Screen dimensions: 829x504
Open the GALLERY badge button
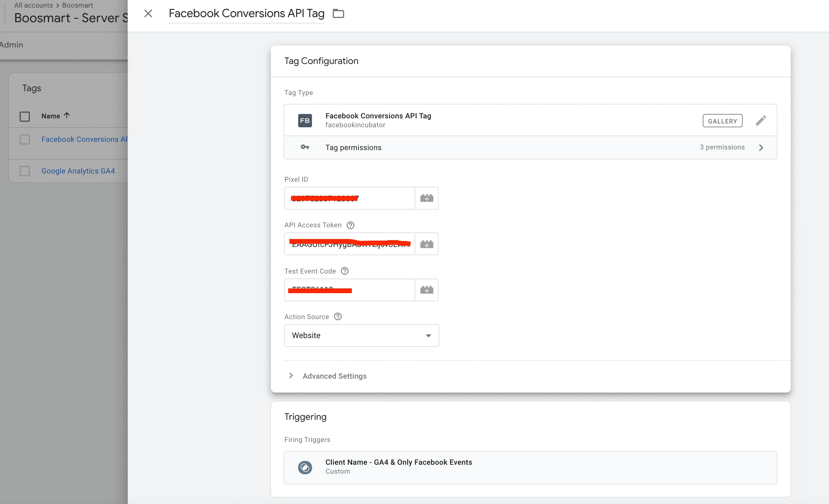tap(722, 121)
